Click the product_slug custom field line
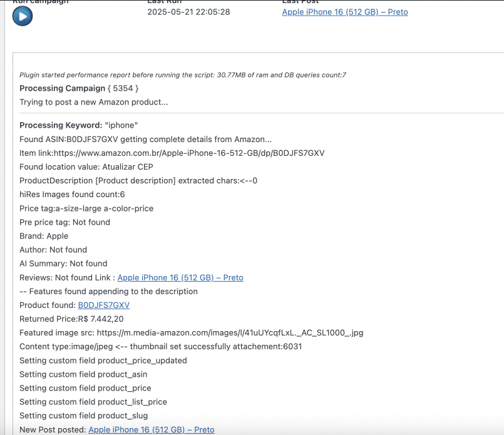 (83, 416)
